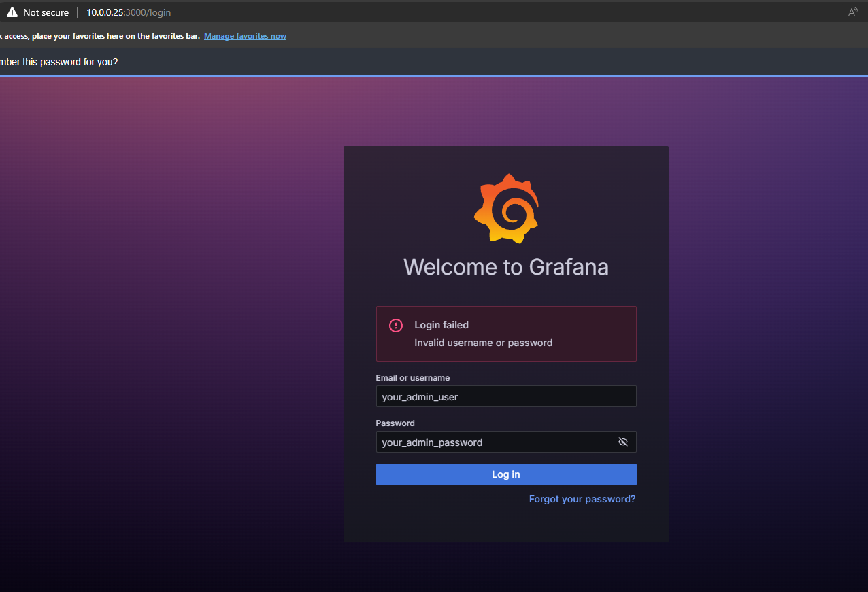Click the Grafana logo

tap(506, 209)
